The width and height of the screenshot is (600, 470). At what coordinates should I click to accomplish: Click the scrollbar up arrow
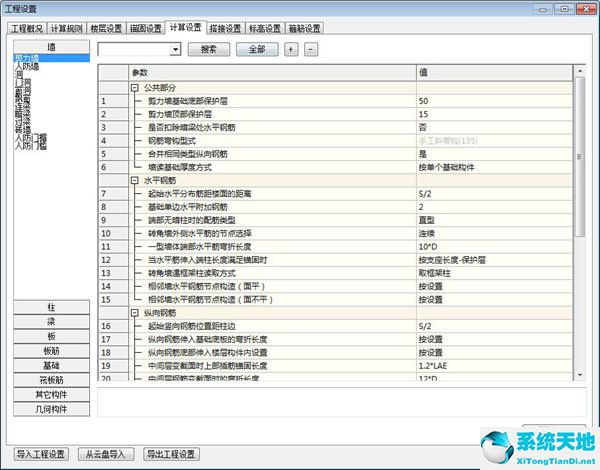pos(580,71)
